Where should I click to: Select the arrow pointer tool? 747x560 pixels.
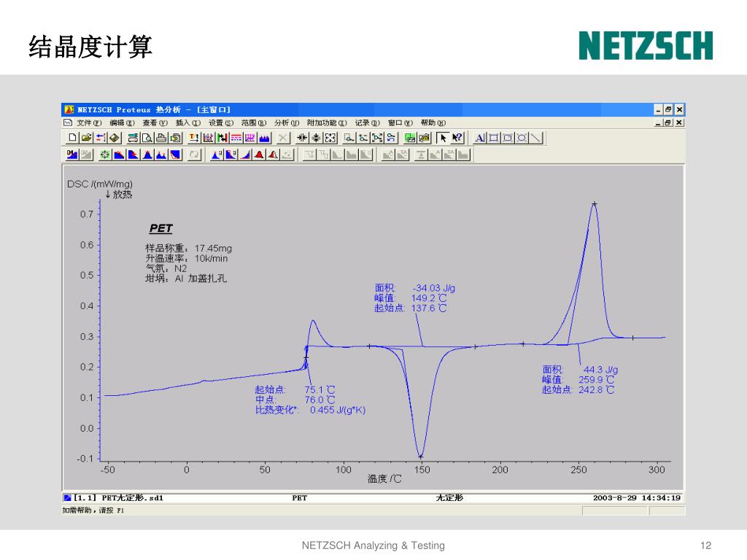tap(443, 138)
